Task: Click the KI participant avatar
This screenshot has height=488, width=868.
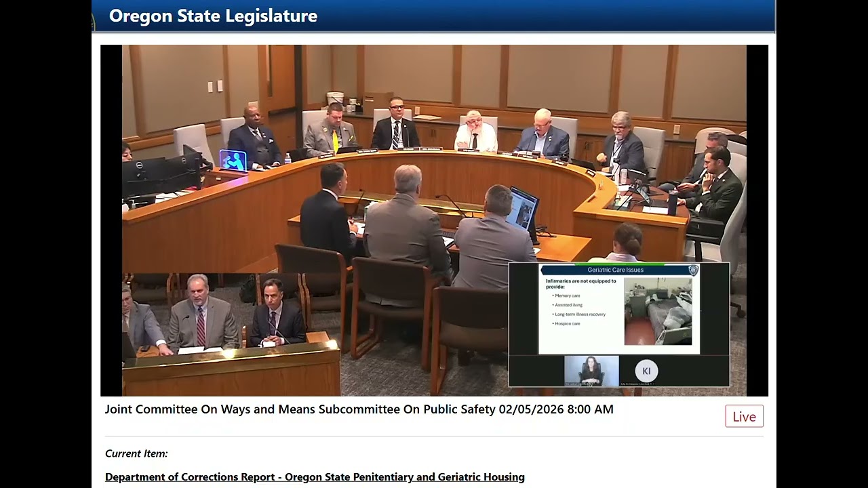Action: tap(646, 371)
